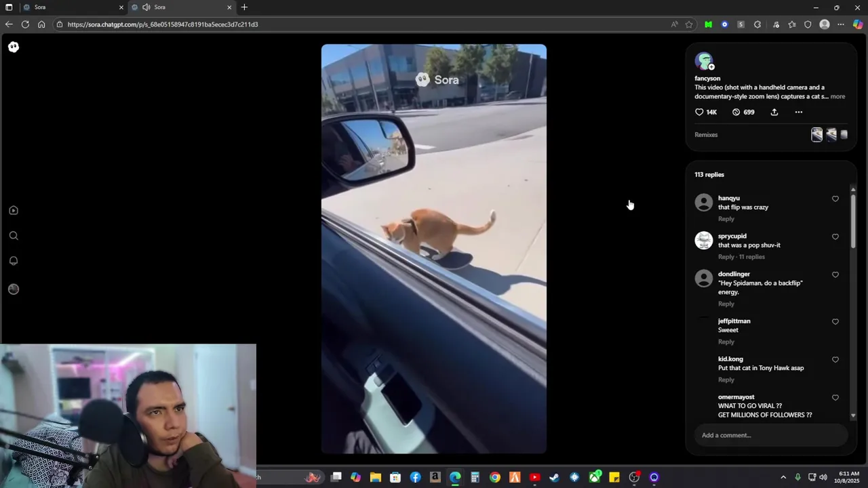Click the Add a comment field
Screen dimensions: 868x488
(x=771, y=435)
